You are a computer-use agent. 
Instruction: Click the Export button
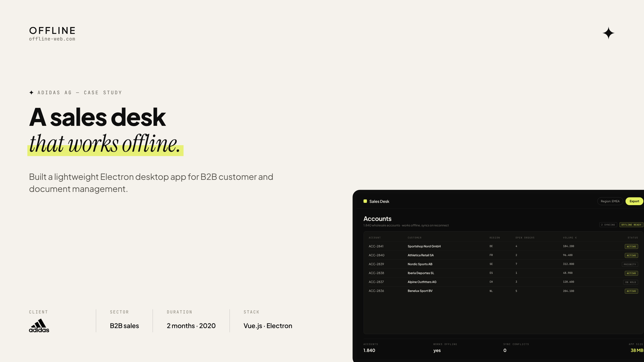[634, 201]
